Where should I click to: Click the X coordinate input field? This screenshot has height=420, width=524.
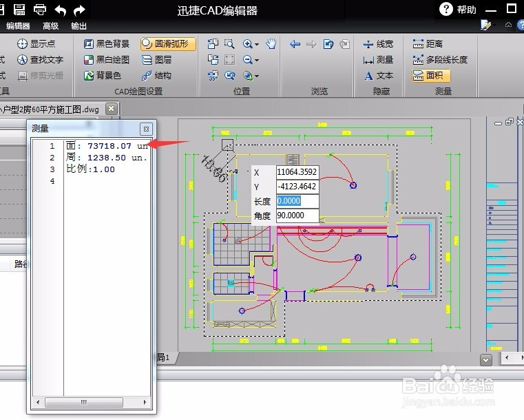[297, 172]
